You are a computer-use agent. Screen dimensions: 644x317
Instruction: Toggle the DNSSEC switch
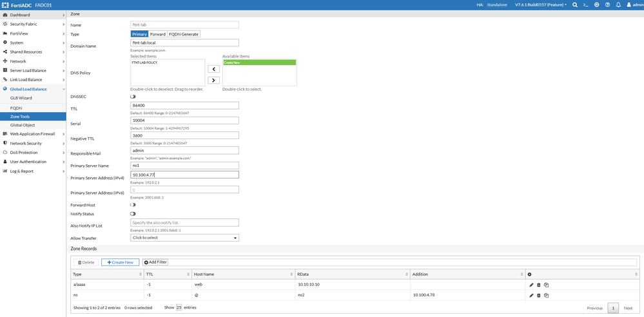[x=133, y=97]
